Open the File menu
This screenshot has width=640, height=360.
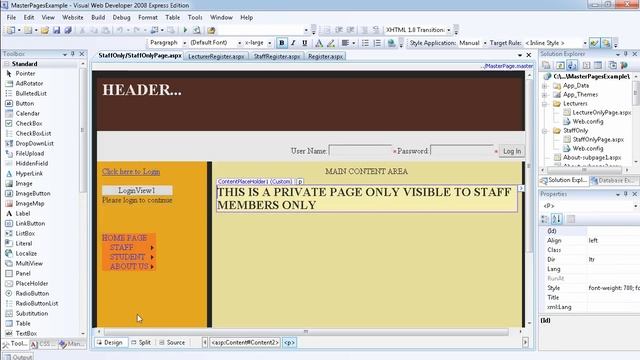tap(11, 18)
